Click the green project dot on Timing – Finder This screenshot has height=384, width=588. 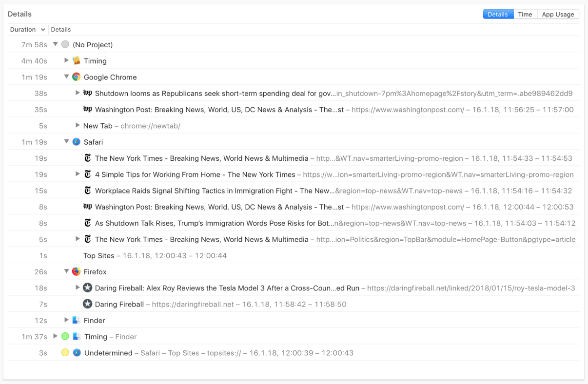click(x=65, y=336)
